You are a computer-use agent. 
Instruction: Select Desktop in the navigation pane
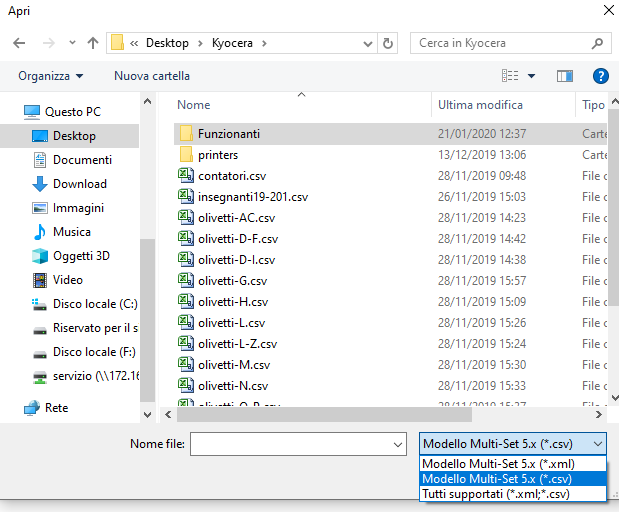click(x=69, y=136)
